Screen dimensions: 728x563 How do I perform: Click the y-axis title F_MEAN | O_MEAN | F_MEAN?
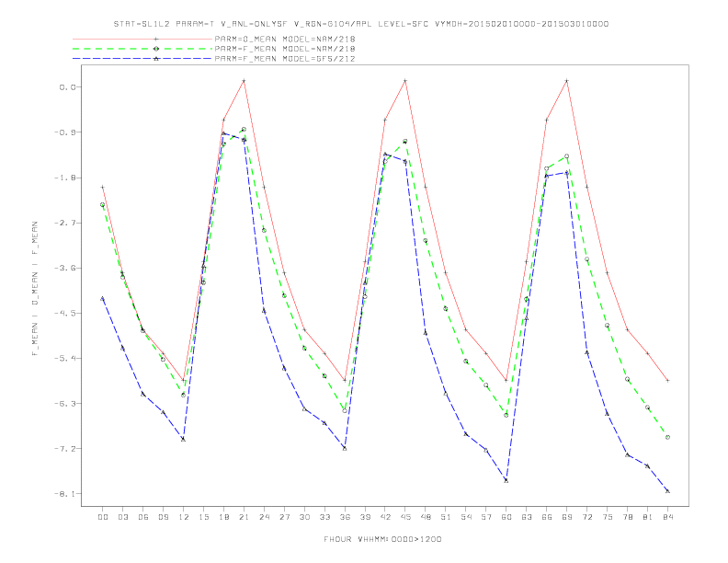(x=35, y=289)
